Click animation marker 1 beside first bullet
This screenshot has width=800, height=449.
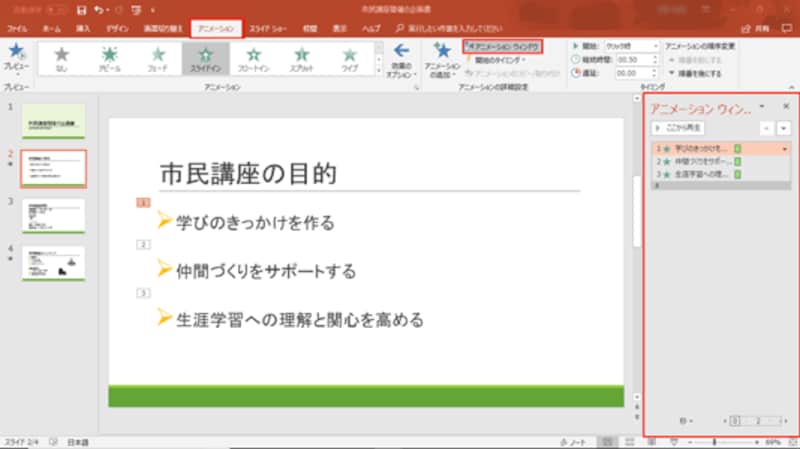click(x=143, y=203)
